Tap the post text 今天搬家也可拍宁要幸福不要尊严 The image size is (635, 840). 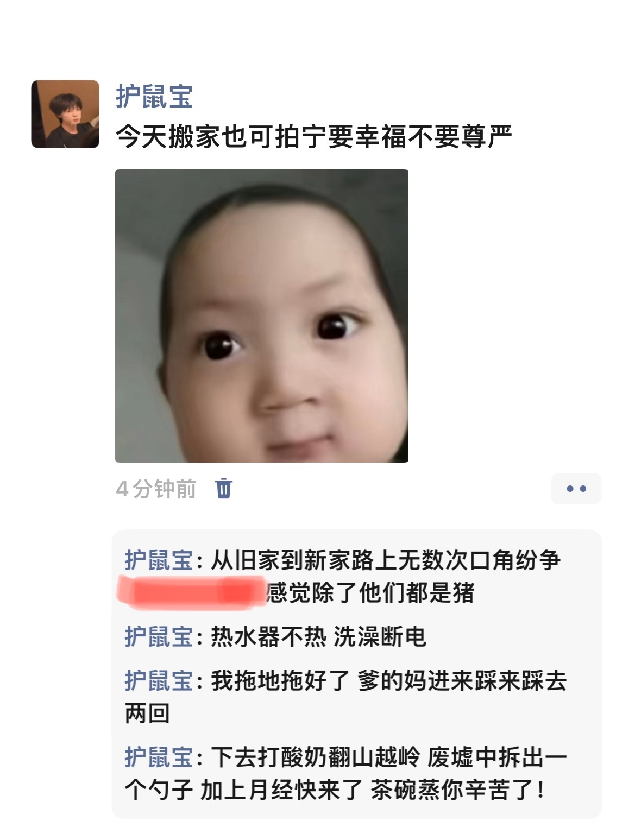314,136
